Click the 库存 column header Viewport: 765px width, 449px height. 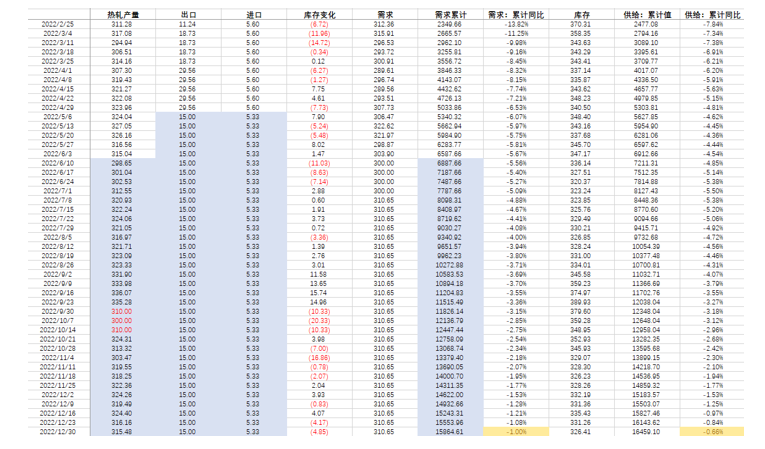[582, 15]
